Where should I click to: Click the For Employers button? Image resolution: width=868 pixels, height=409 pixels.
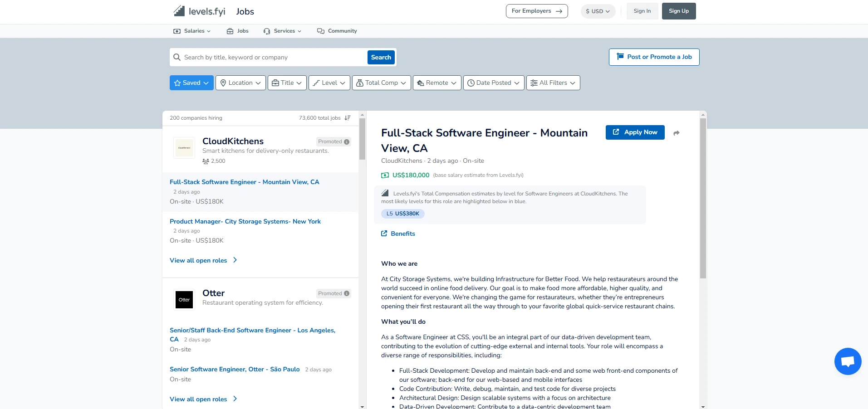[537, 11]
